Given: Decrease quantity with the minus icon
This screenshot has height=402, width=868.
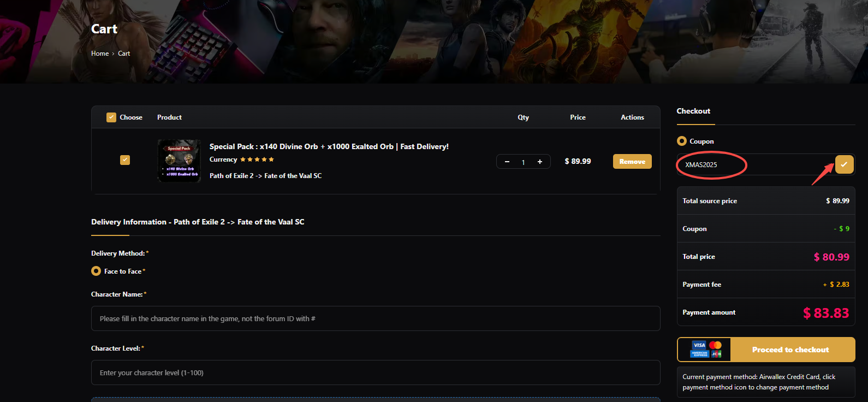Looking at the screenshot, I should coord(507,162).
